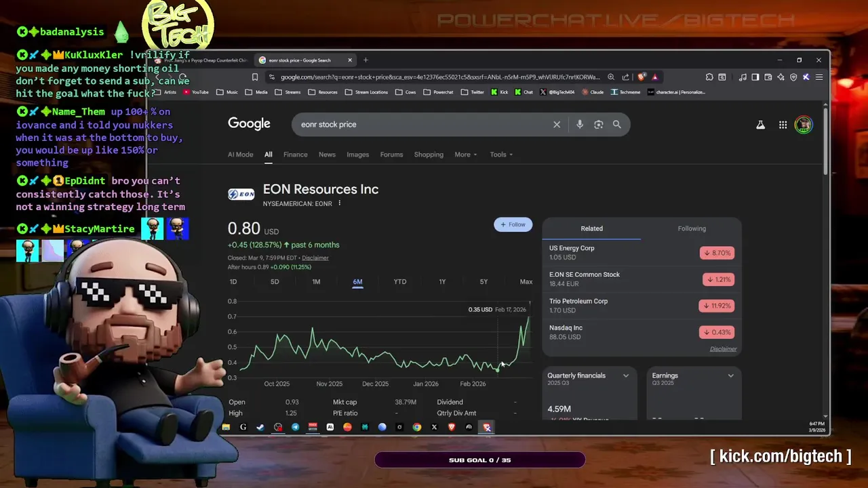Screen dimensions: 868x488
Task: Open the Claude bookmark
Action: point(593,92)
